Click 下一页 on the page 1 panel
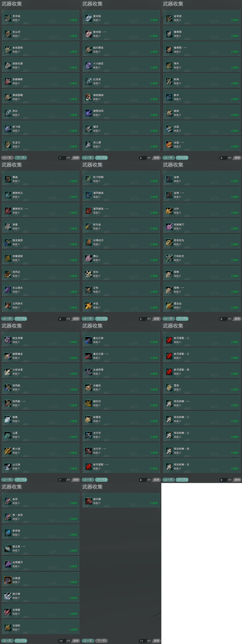242x644 pixels. pos(21,158)
